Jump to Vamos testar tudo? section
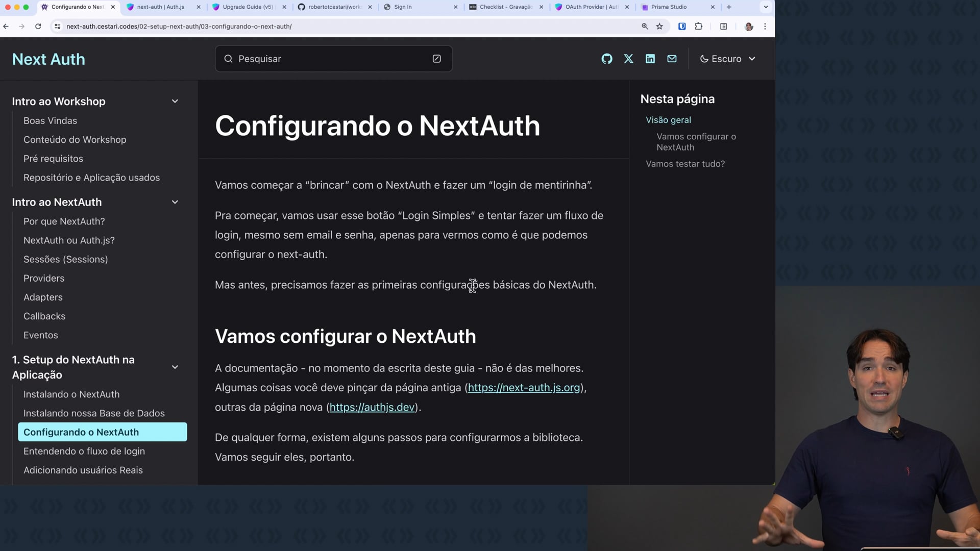This screenshot has height=551, width=980. pyautogui.click(x=685, y=164)
